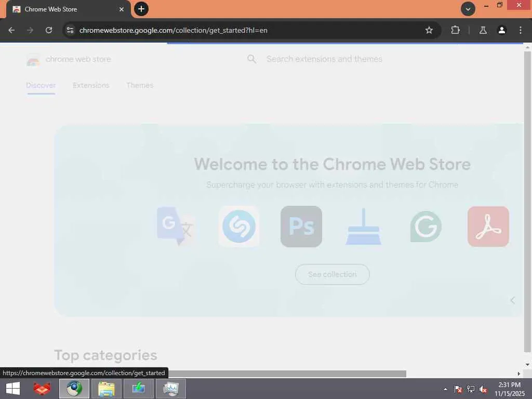This screenshot has height=399, width=532.
Task: Open the Adobe Acrobat extension icon
Action: tap(488, 227)
